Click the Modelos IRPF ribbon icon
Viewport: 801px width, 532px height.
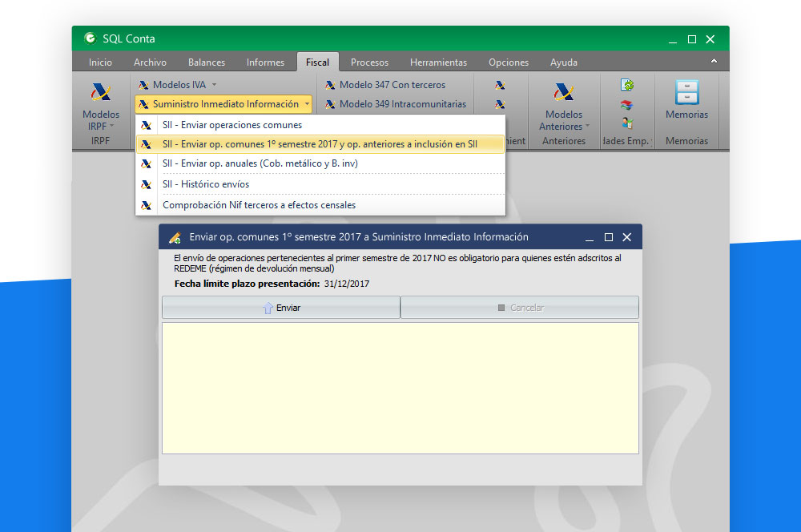[x=101, y=93]
